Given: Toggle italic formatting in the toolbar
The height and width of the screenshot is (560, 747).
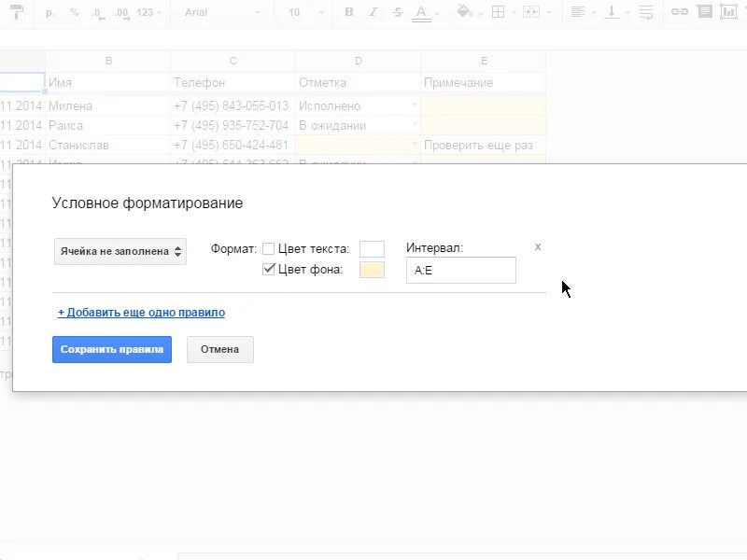Looking at the screenshot, I should [x=373, y=12].
